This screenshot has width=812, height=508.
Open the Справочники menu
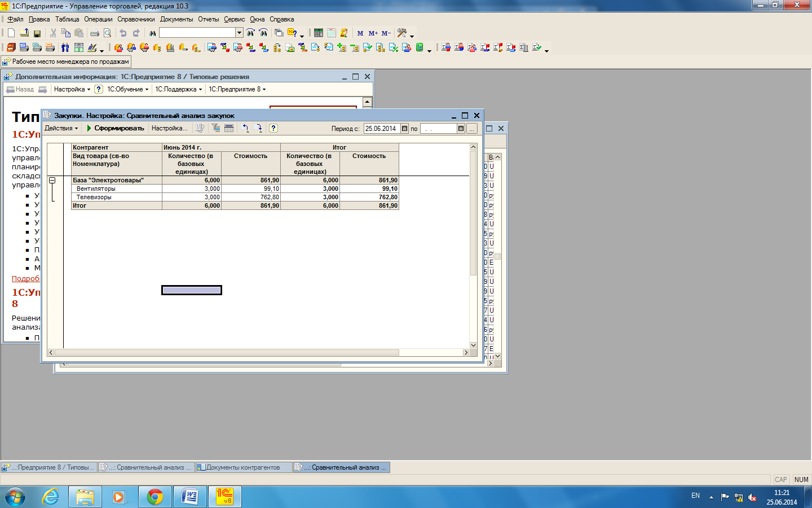136,19
